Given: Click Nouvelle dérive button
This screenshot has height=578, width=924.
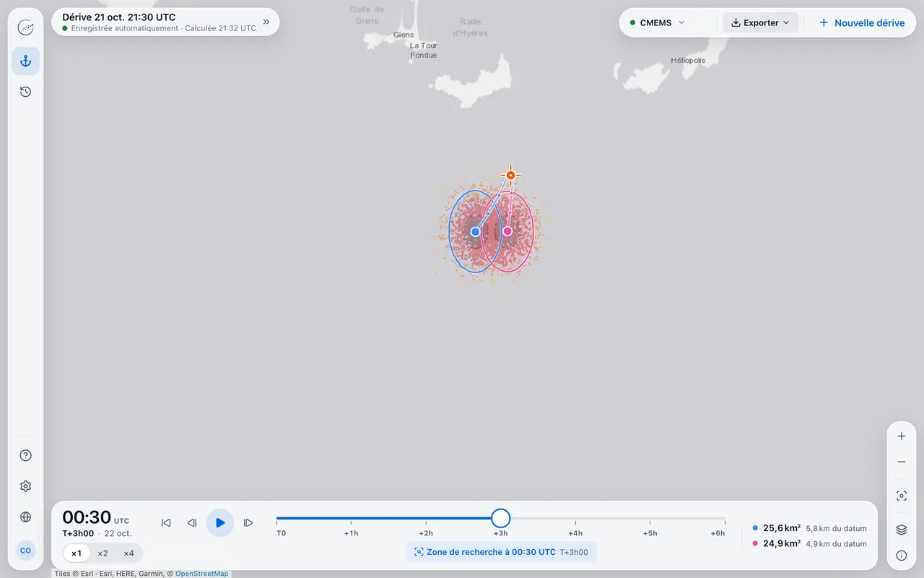Looking at the screenshot, I should (862, 23).
